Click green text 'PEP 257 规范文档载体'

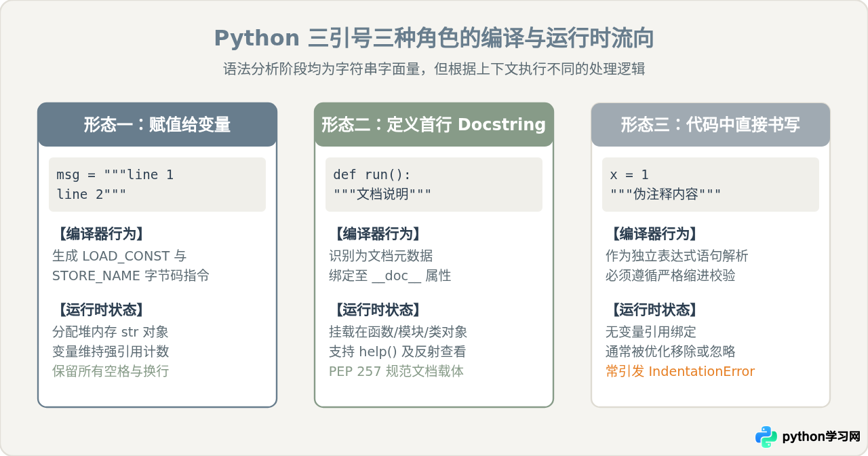(397, 371)
